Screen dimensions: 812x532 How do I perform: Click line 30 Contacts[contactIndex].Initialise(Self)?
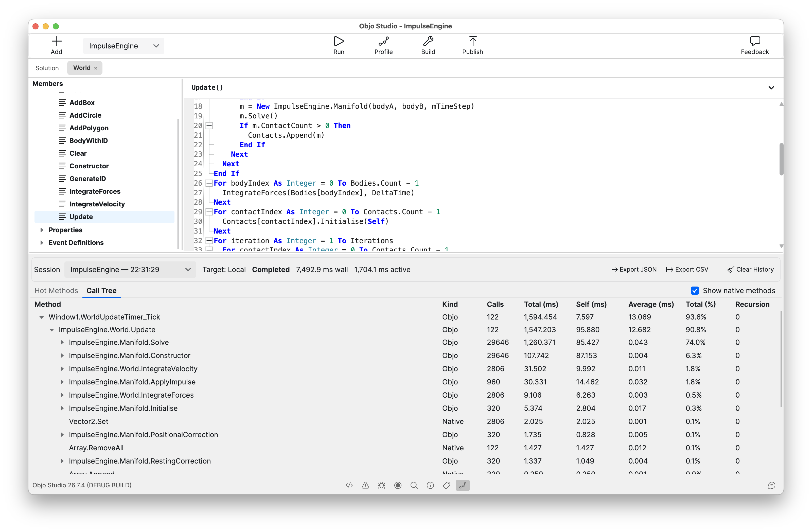305,221
